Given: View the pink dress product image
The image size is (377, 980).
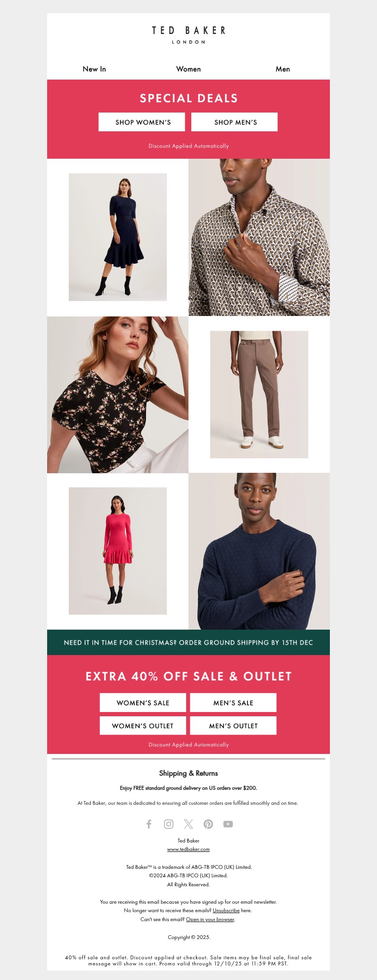Looking at the screenshot, I should pos(118,551).
